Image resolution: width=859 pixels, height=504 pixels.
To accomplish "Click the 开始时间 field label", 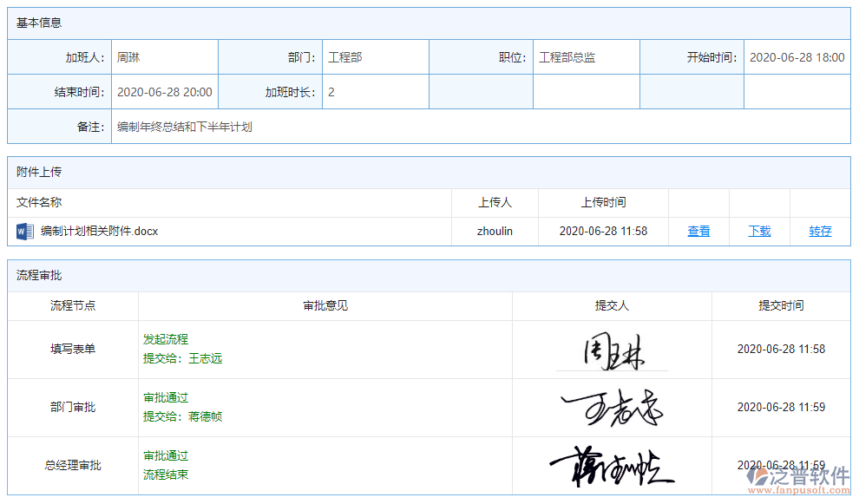I will point(712,57).
